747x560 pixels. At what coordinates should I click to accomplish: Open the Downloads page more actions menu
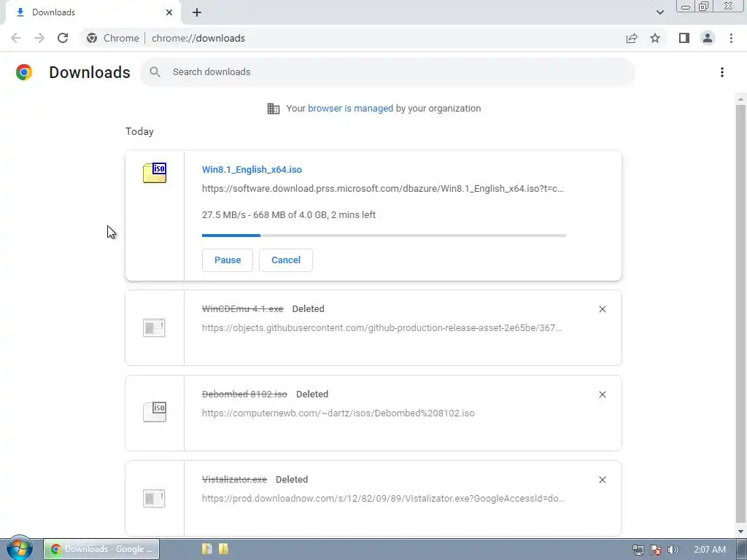pyautogui.click(x=721, y=72)
